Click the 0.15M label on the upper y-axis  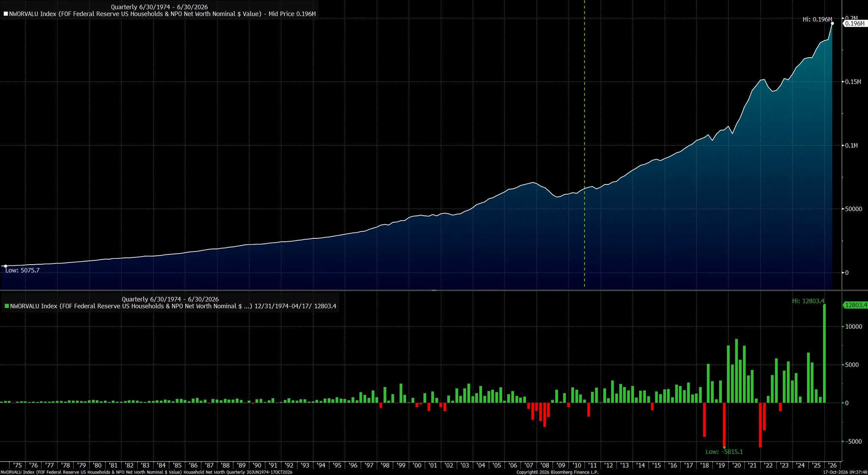853,82
